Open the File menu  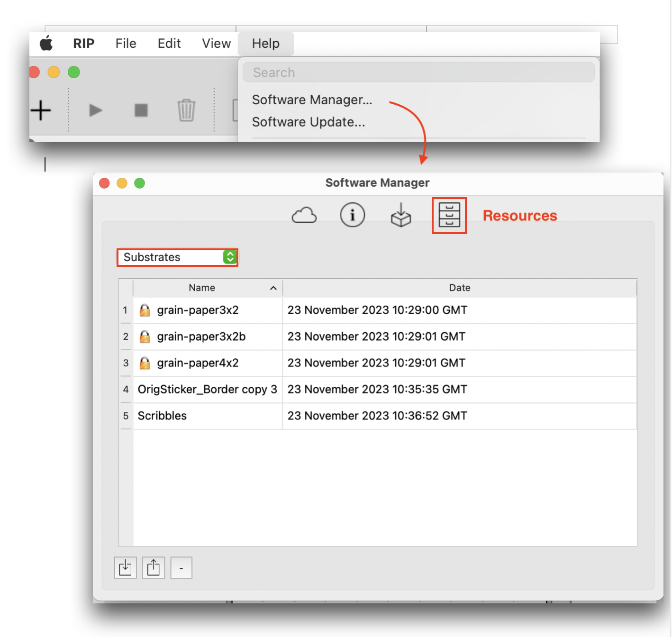(126, 44)
